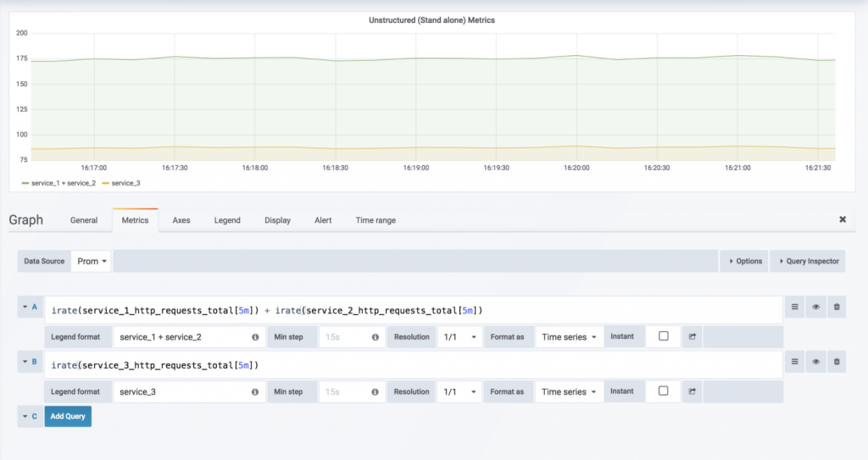
Task: Click info icon in query A Legend format
Action: 255,337
